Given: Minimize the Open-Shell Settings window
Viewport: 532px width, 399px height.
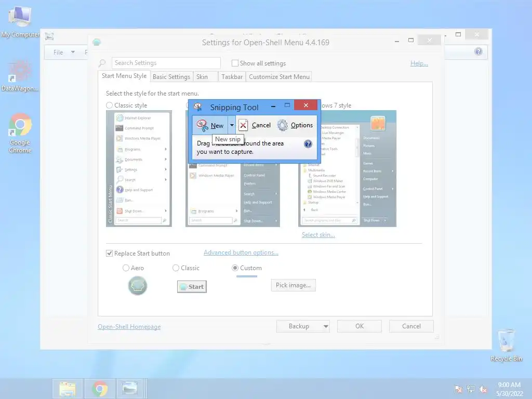Looking at the screenshot, I should tap(396, 41).
